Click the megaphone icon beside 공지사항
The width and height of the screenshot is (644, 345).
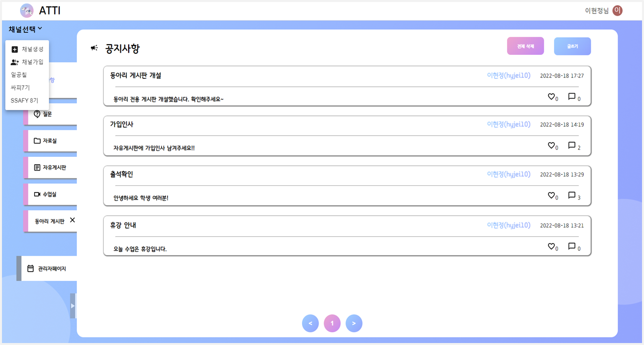[x=93, y=48]
